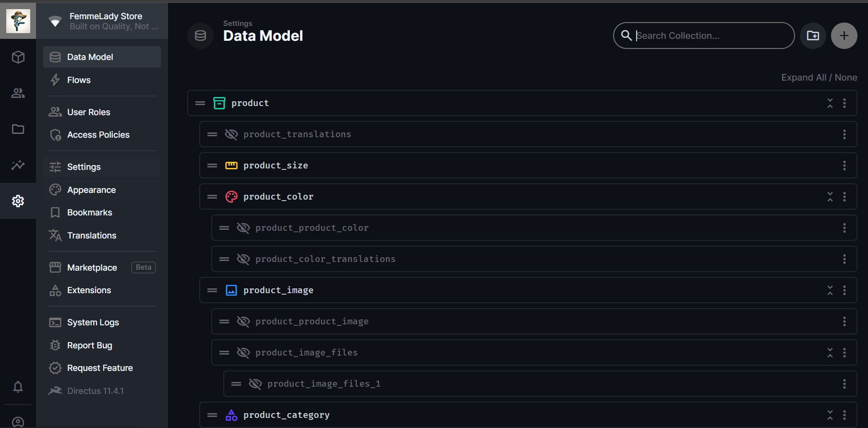868x428 pixels.
Task: Click the None collapse link
Action: (846, 78)
